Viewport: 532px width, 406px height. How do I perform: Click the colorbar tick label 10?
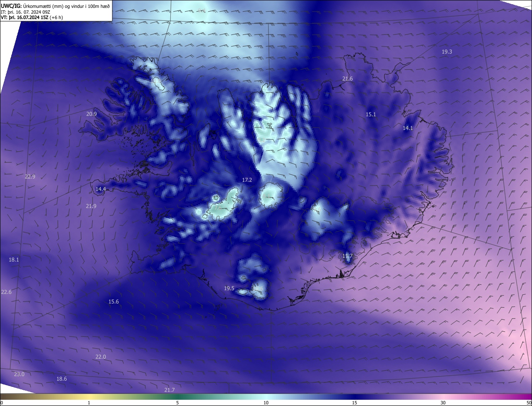[x=266, y=403]
